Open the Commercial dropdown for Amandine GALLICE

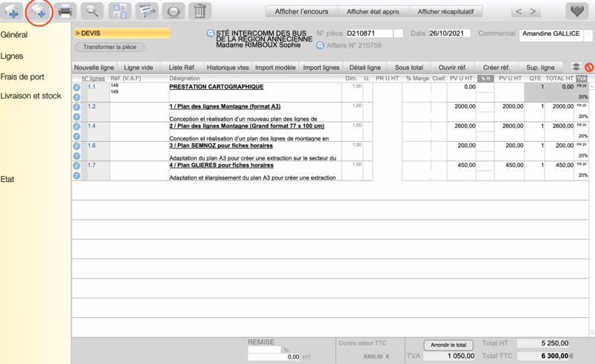(x=588, y=34)
